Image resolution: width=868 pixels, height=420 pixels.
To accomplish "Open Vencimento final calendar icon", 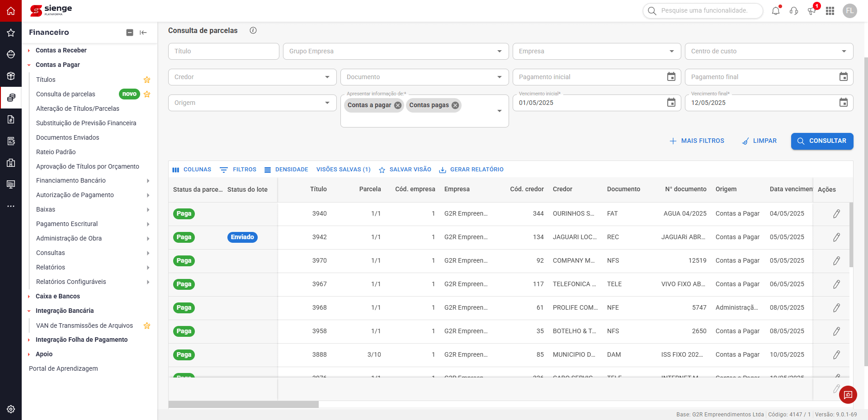I will pos(844,103).
